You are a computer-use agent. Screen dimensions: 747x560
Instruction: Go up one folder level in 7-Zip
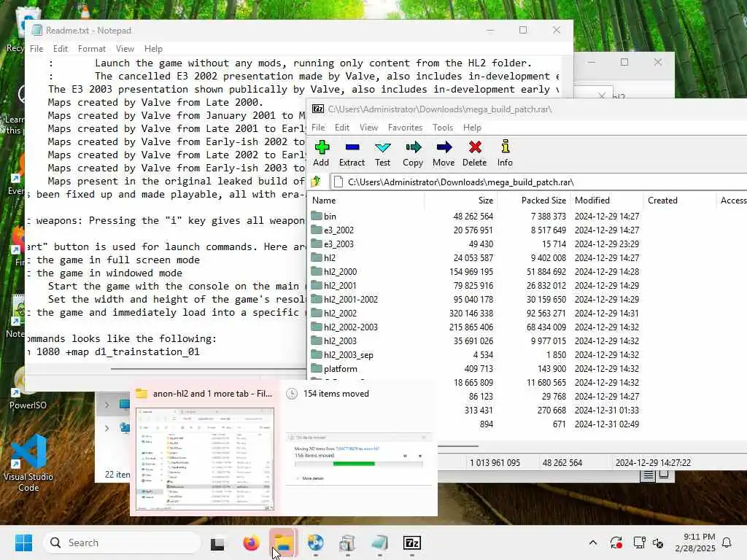click(316, 182)
